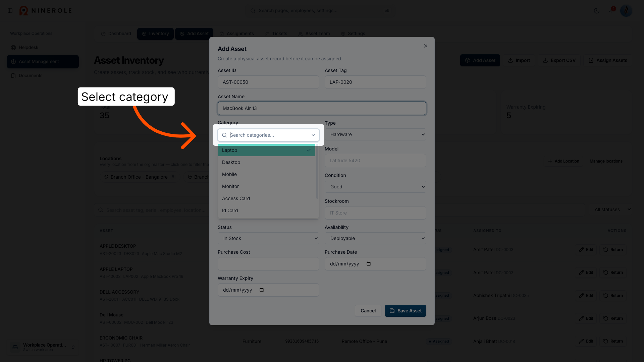Switch to the Tickets tab
The image size is (644, 362).
click(x=276, y=34)
